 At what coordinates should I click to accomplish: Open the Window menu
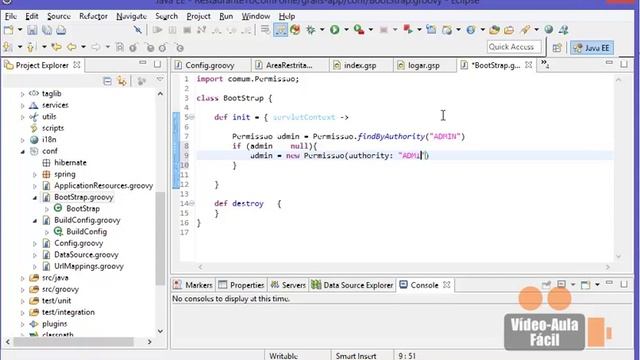(256, 16)
